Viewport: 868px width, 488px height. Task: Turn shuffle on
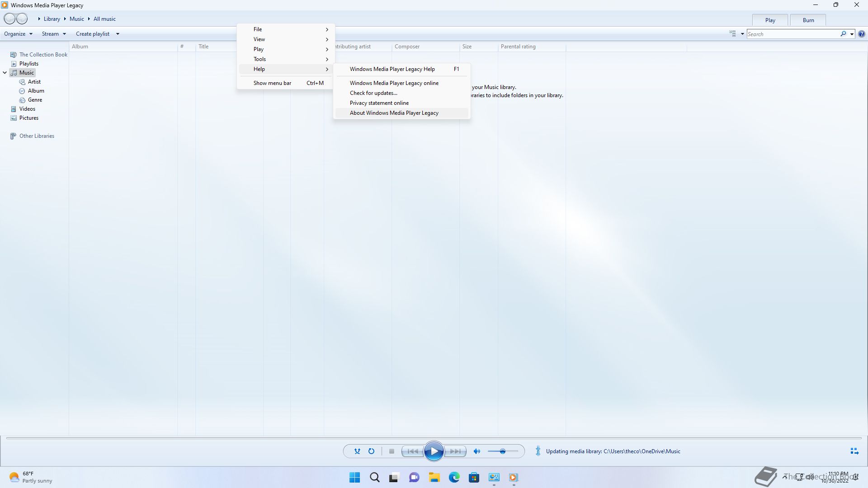pos(357,451)
